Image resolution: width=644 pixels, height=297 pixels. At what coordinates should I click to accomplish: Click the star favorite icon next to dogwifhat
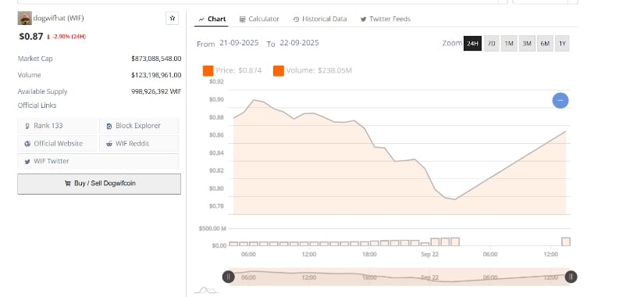click(172, 18)
